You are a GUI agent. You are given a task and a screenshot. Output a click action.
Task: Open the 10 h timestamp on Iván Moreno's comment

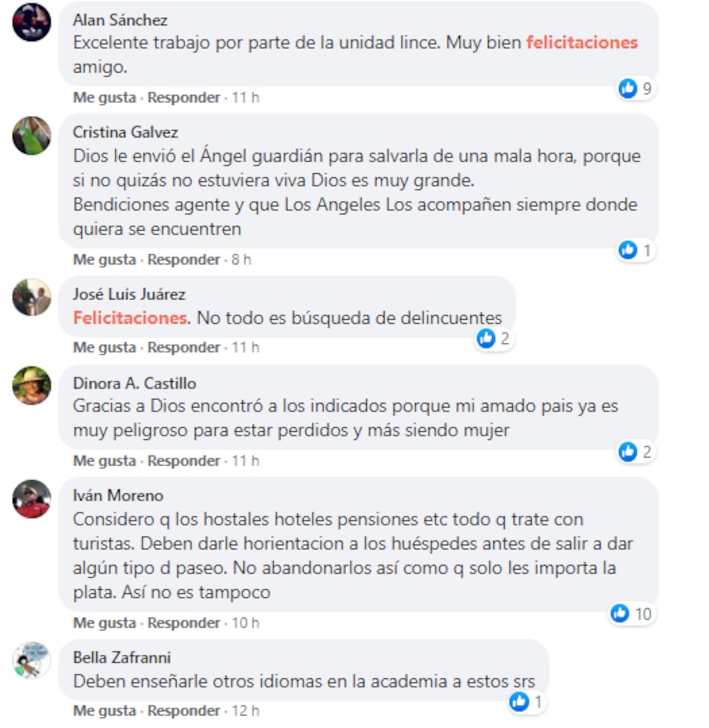245,623
